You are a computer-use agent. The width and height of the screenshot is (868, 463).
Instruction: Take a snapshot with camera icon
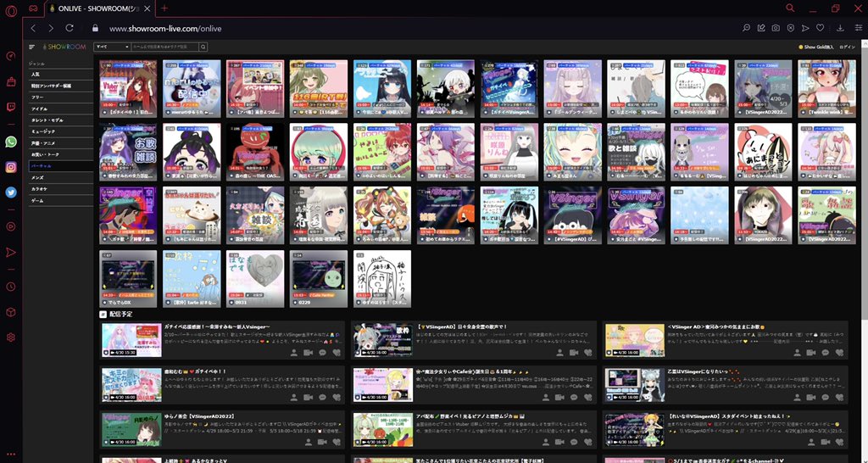(x=776, y=28)
